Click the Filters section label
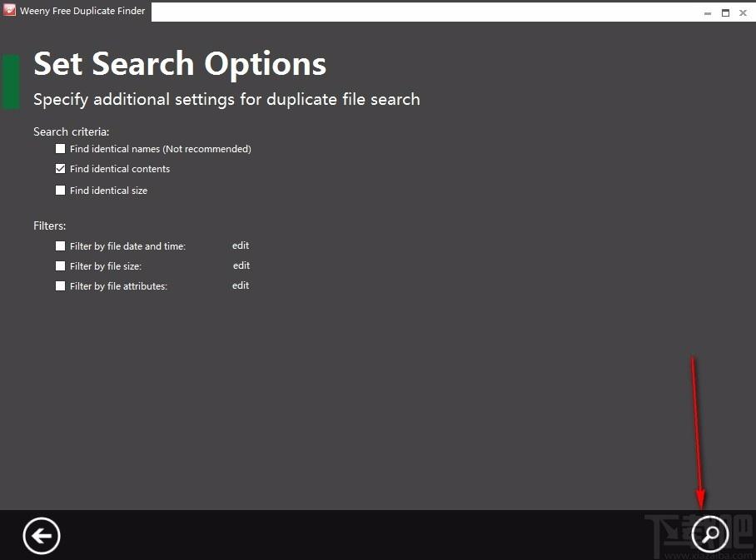 (x=49, y=225)
